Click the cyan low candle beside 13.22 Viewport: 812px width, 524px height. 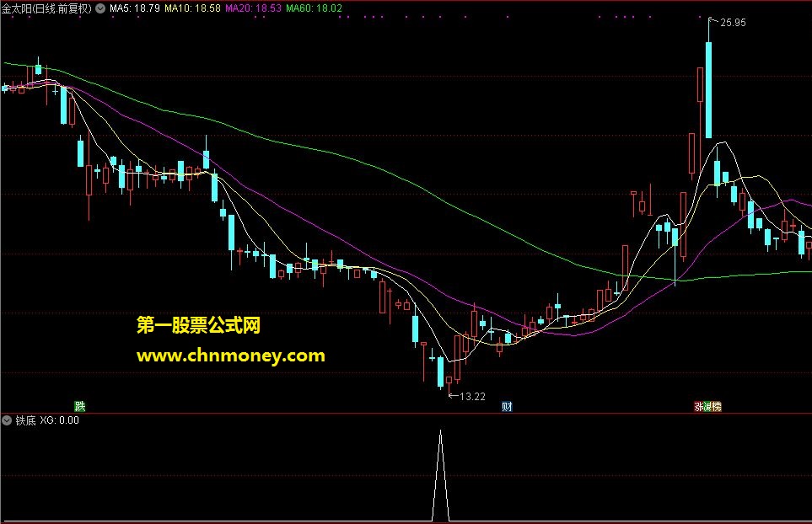coord(441,372)
